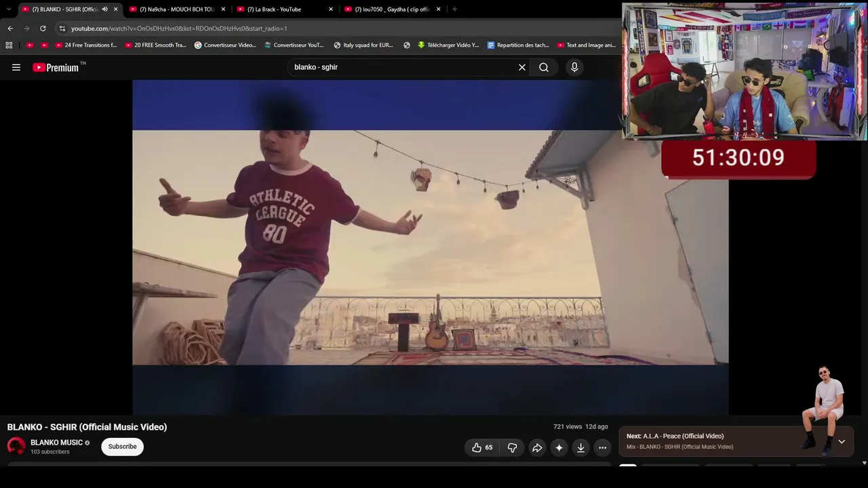Reload the current page

pos(43,28)
